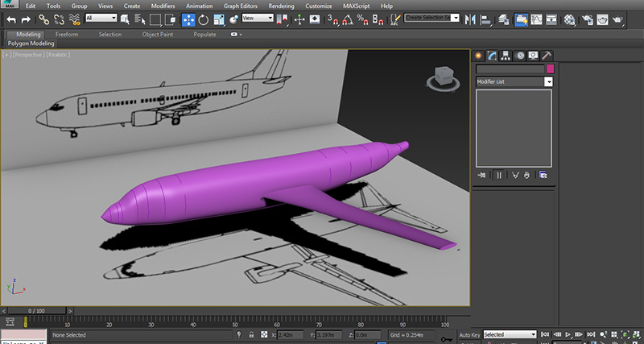Open the Modifiers menu

163,6
